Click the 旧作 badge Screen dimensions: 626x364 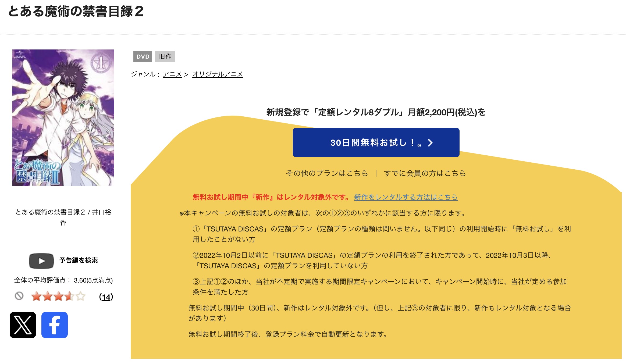tap(165, 56)
